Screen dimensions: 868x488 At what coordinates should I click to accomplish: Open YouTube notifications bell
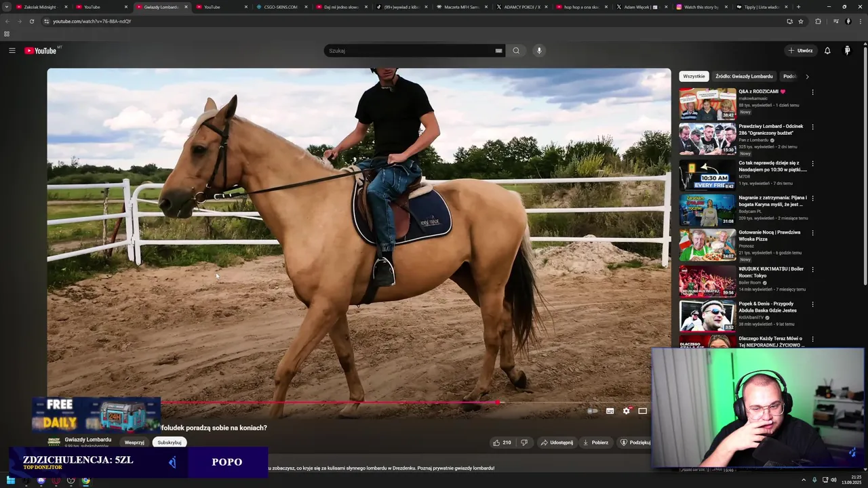[x=827, y=51]
